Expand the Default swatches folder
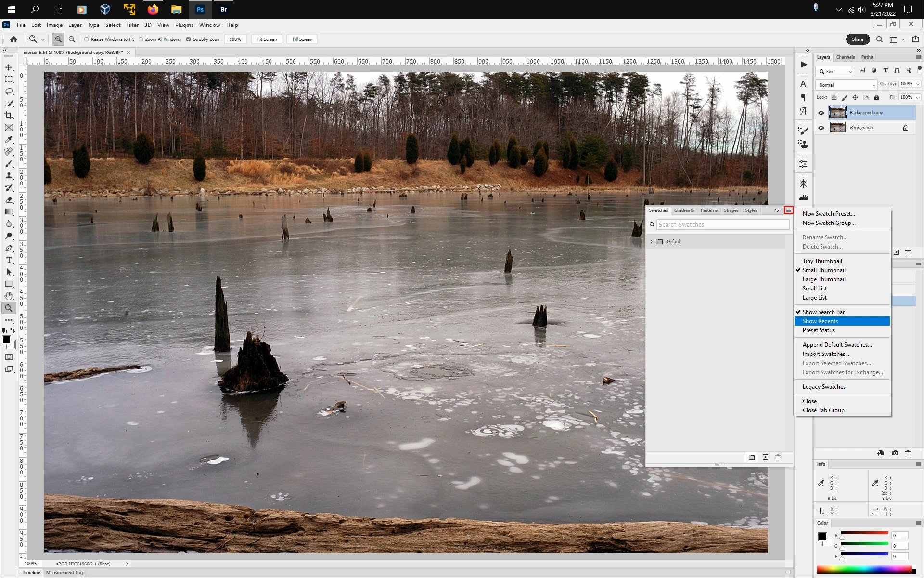This screenshot has height=578, width=924. pyautogui.click(x=652, y=242)
